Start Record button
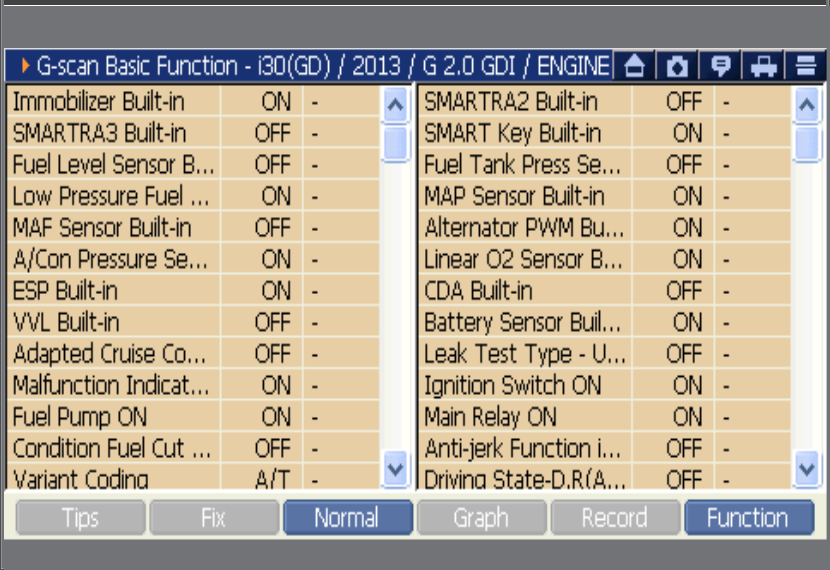 pyautogui.click(x=615, y=518)
